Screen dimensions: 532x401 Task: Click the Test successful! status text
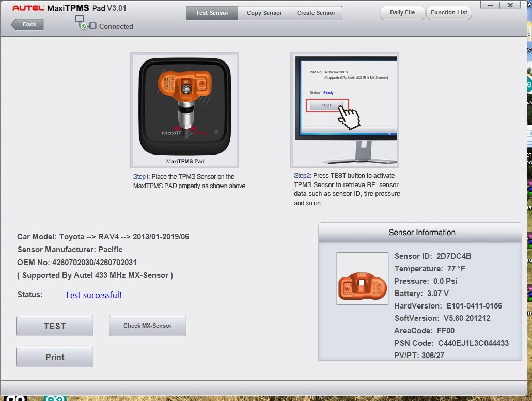(93, 295)
